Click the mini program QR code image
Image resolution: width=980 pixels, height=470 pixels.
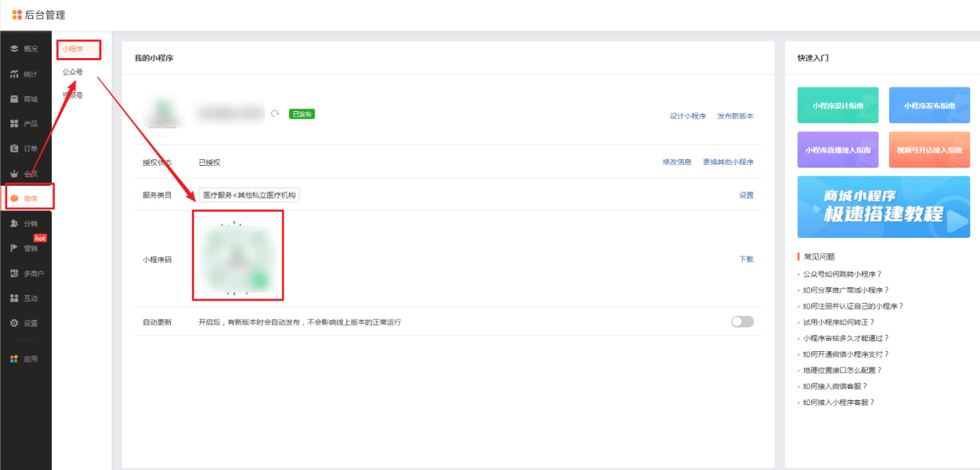237,258
